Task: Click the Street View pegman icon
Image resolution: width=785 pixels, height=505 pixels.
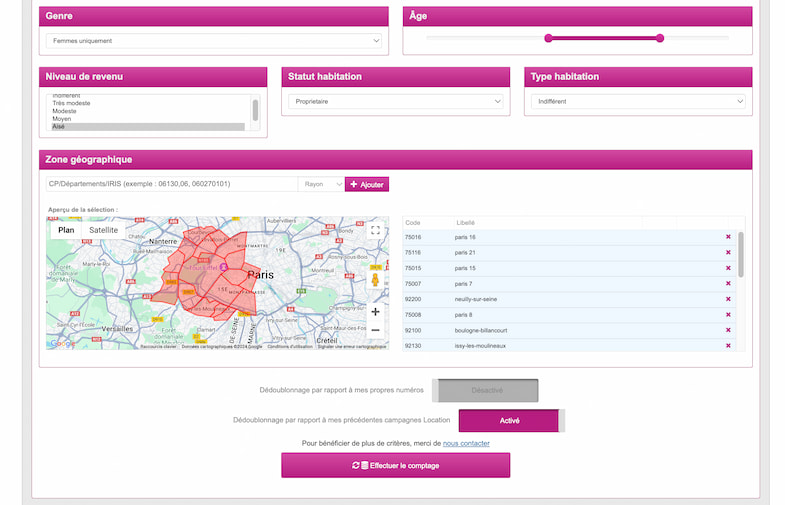Action: (375, 280)
